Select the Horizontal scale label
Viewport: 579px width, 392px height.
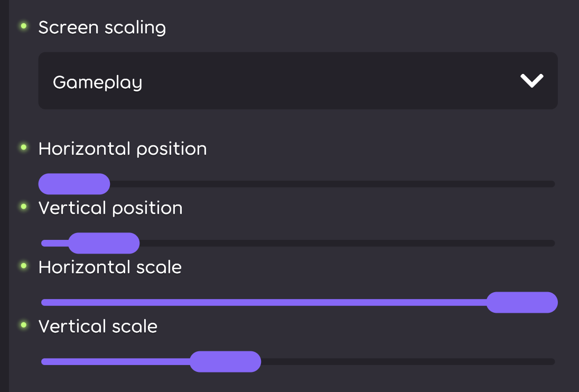(x=109, y=267)
